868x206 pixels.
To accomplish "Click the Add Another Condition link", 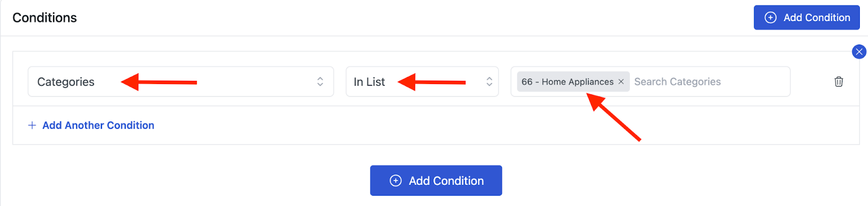I will (98, 125).
